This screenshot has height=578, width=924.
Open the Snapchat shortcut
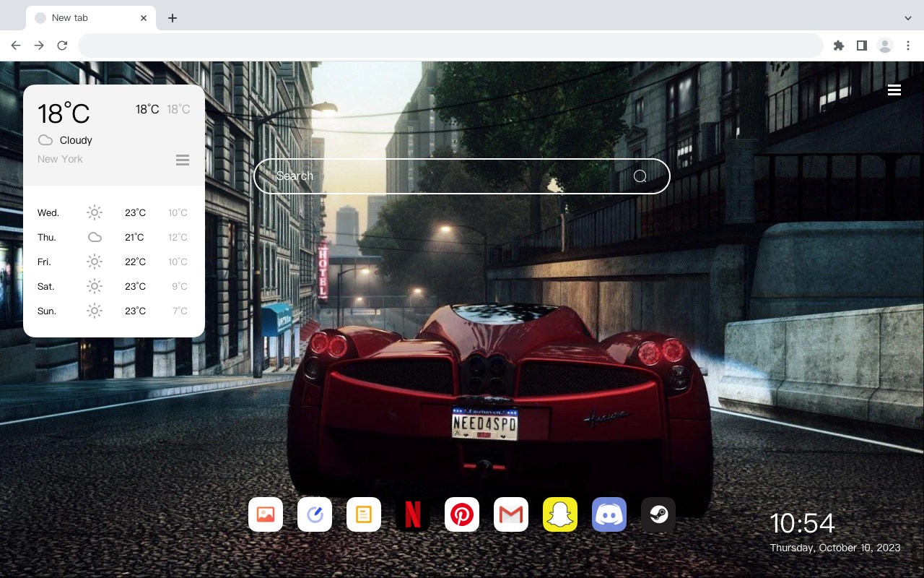click(x=560, y=514)
